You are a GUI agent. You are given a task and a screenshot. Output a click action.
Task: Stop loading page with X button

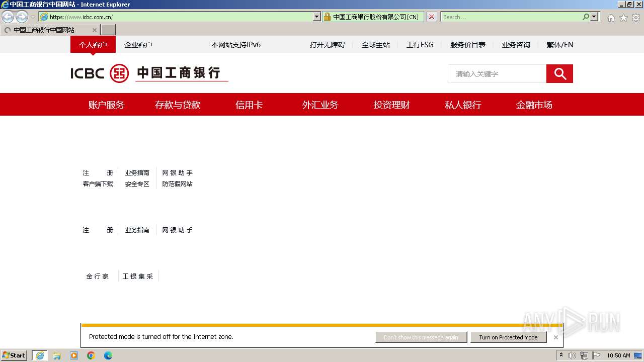tap(432, 17)
